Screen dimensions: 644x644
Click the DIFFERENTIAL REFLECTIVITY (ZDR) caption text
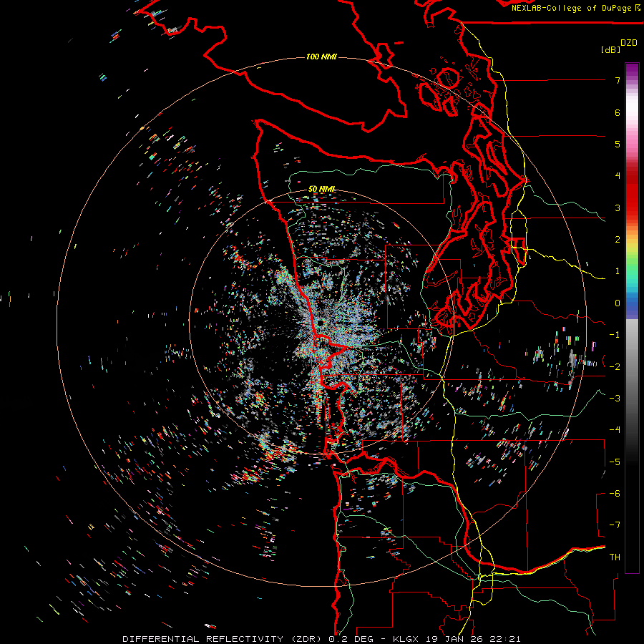[x=224, y=639]
